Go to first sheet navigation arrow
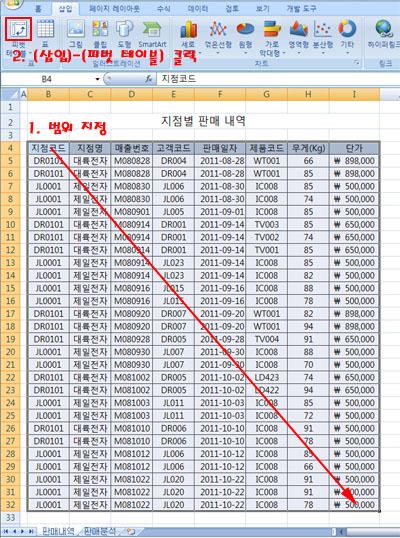This screenshot has width=400, height=538. pyautogui.click(x=6, y=531)
